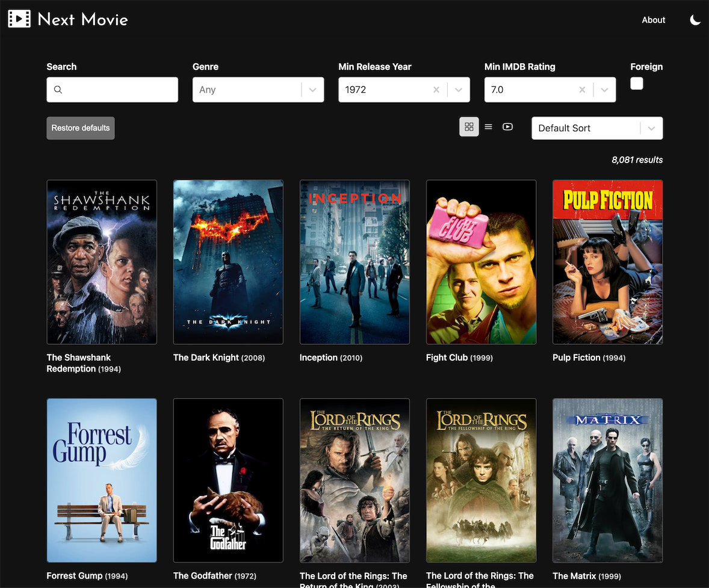Open The Godfather poster
This screenshot has height=588, width=709.
(x=228, y=480)
